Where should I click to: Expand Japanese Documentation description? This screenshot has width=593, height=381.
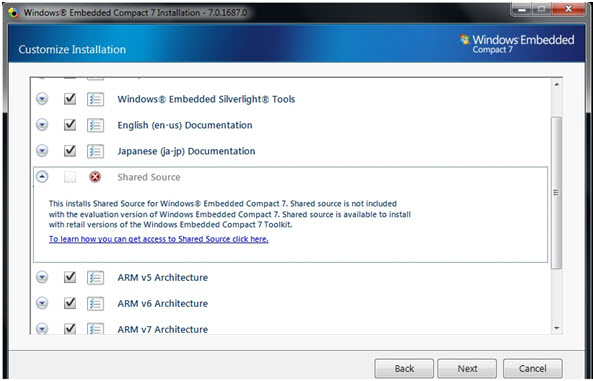42,151
